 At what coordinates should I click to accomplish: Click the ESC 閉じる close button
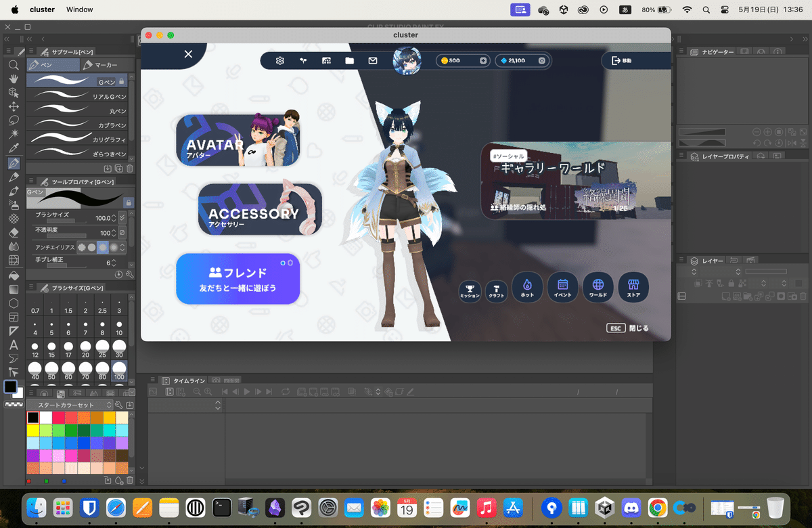(628, 328)
